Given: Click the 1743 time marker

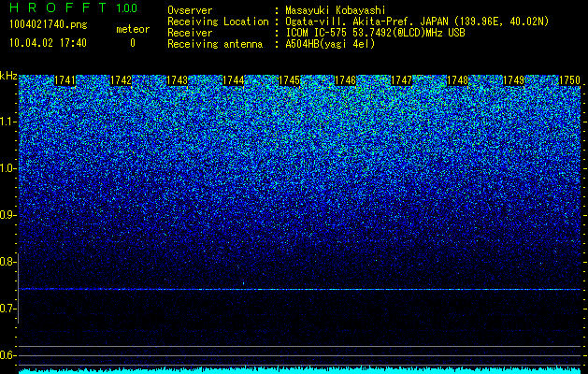Looking at the screenshot, I should click(177, 80).
